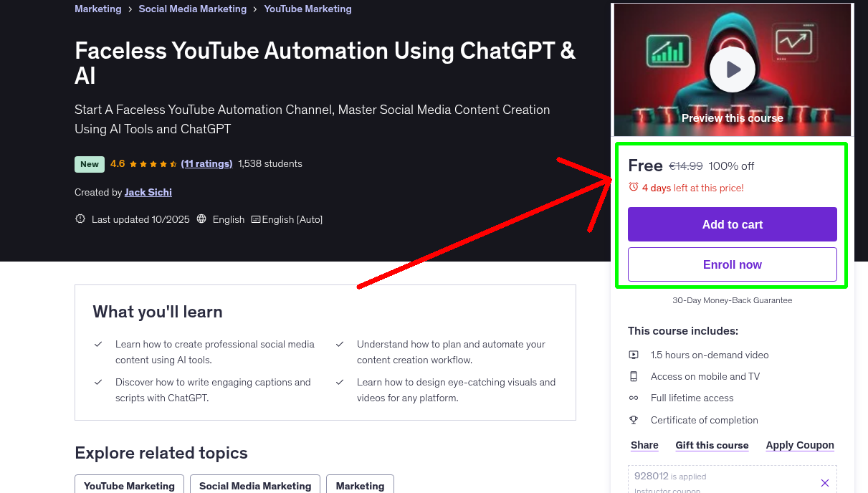Play the course preview video

coord(732,69)
